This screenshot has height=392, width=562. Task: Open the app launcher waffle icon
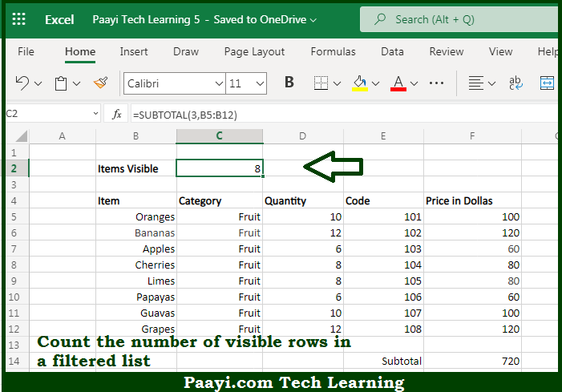(x=18, y=19)
